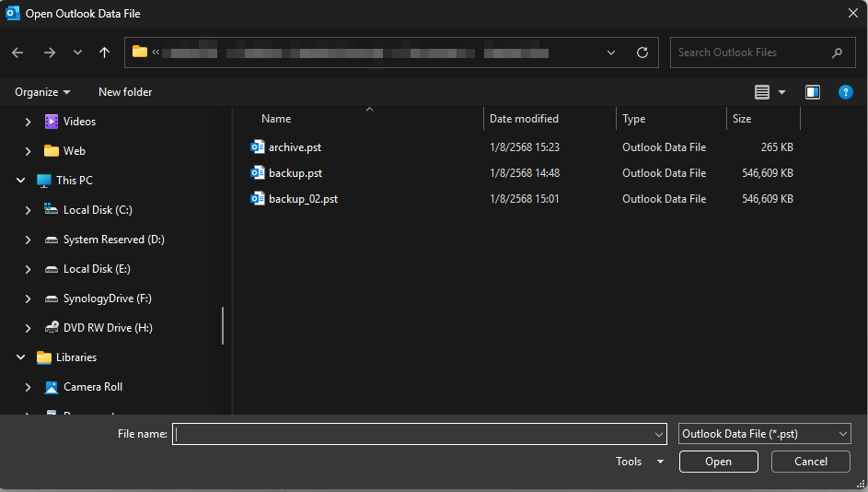Click the Cancel button

(810, 462)
